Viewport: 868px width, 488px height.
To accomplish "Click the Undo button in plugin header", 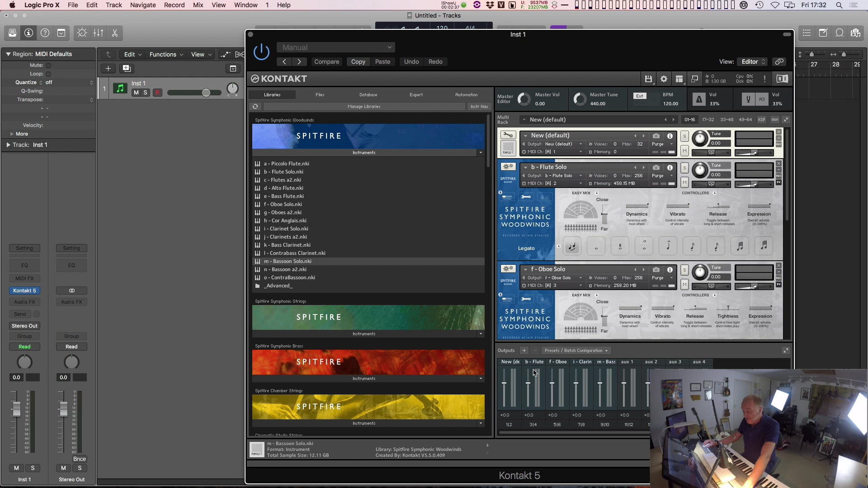I will click(411, 62).
